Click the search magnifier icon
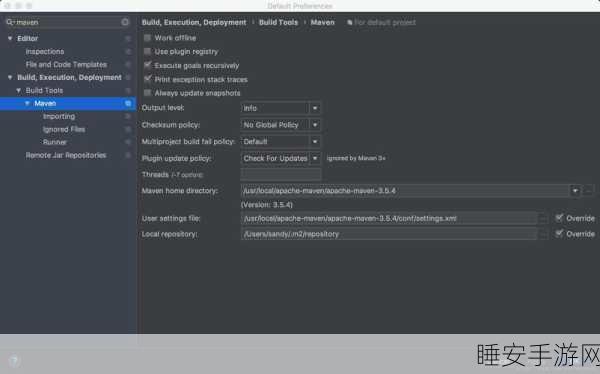 (x=9, y=22)
